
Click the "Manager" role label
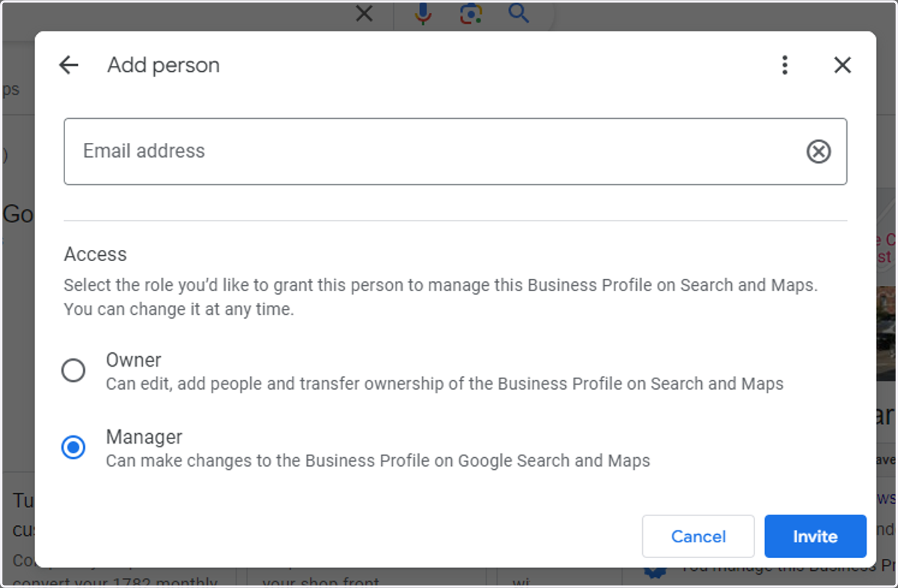click(144, 437)
